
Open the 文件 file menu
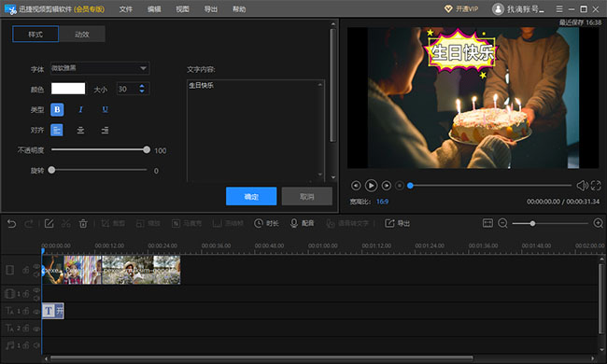126,9
